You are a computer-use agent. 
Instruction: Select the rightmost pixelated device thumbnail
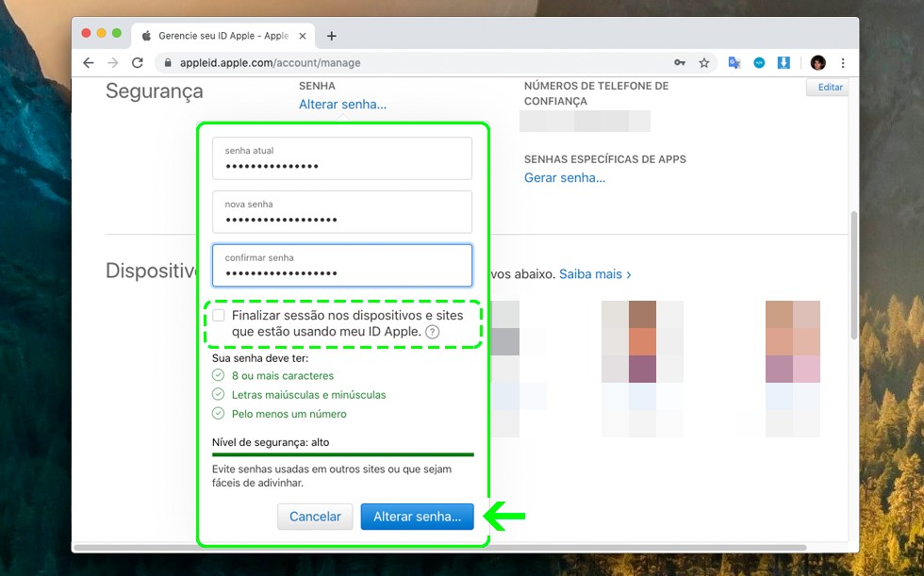[793, 369]
